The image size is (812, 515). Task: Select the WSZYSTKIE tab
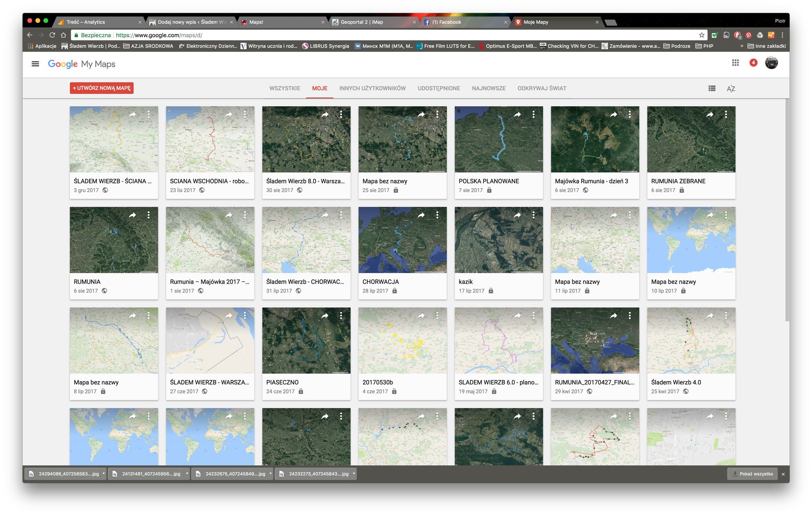click(x=284, y=88)
